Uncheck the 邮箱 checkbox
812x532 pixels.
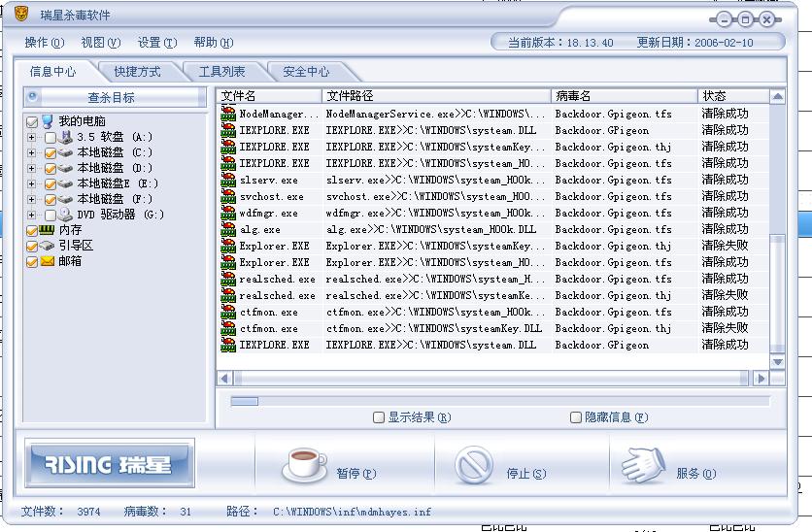point(32,262)
